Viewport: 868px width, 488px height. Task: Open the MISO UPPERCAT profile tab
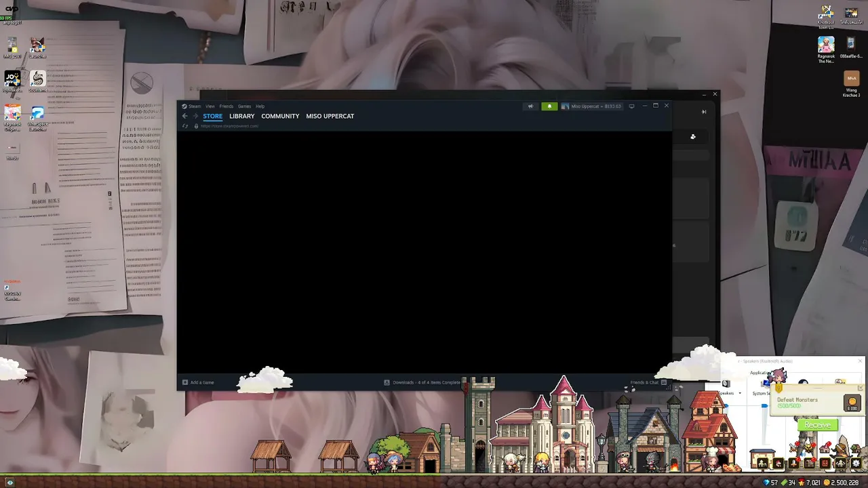(330, 116)
